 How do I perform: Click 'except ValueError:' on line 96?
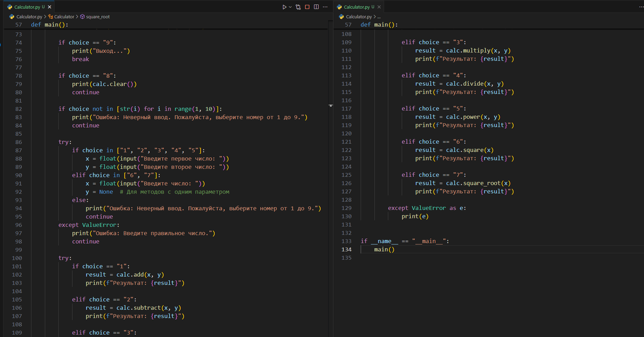pos(89,225)
